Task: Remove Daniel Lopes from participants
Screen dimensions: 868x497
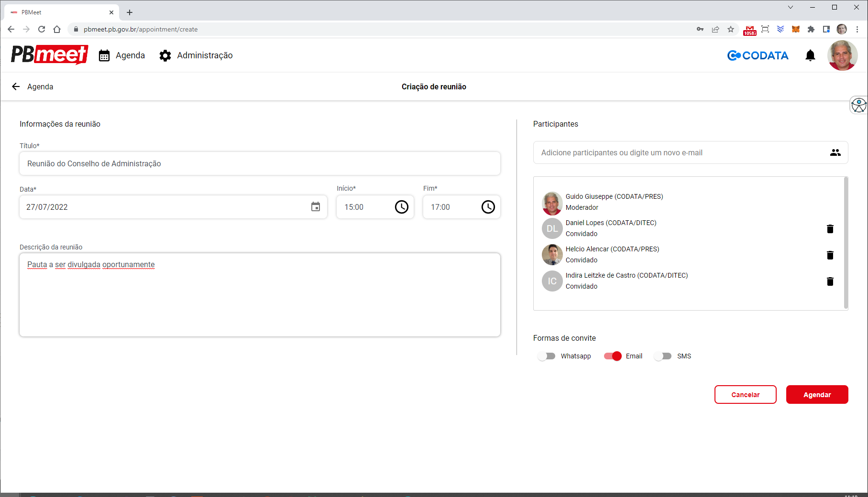Action: 830,229
